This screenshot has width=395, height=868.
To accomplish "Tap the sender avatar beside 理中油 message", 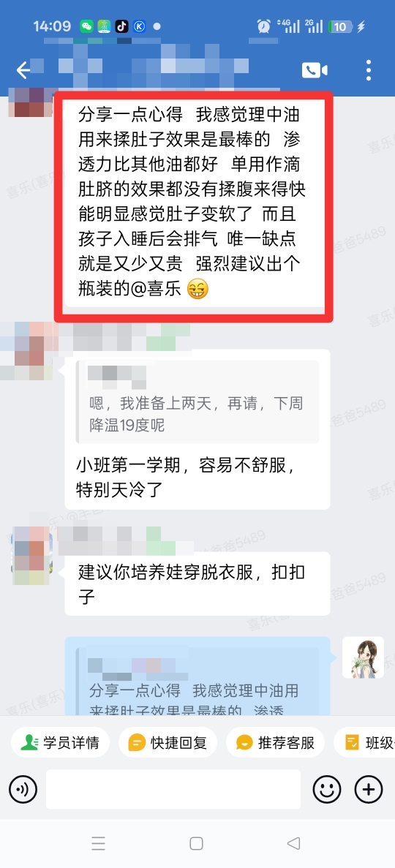I will click(x=30, y=102).
